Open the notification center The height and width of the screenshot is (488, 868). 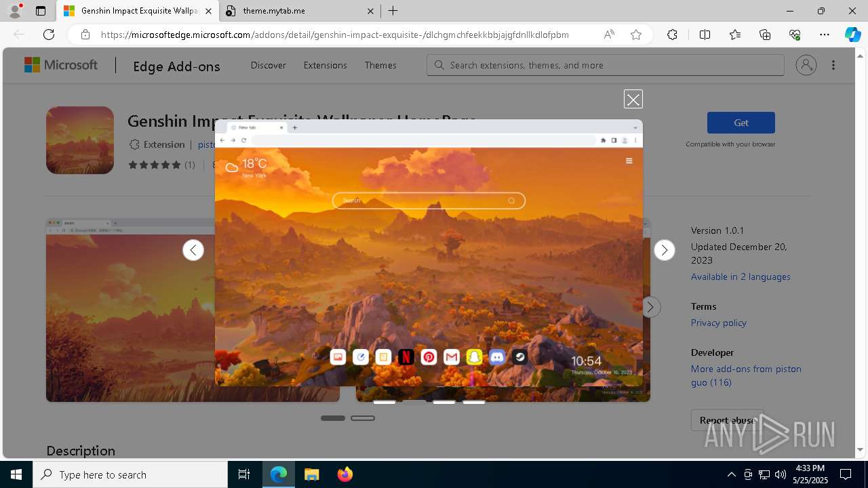846,474
